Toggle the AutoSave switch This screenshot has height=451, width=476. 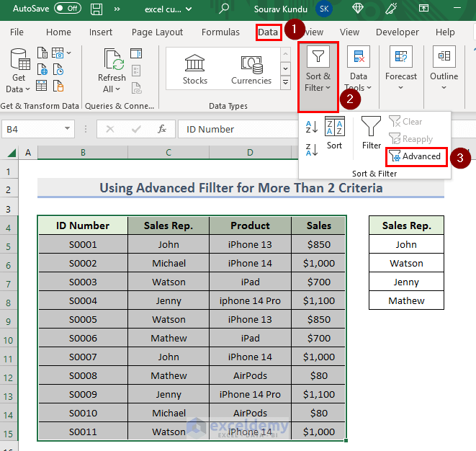click(x=68, y=8)
